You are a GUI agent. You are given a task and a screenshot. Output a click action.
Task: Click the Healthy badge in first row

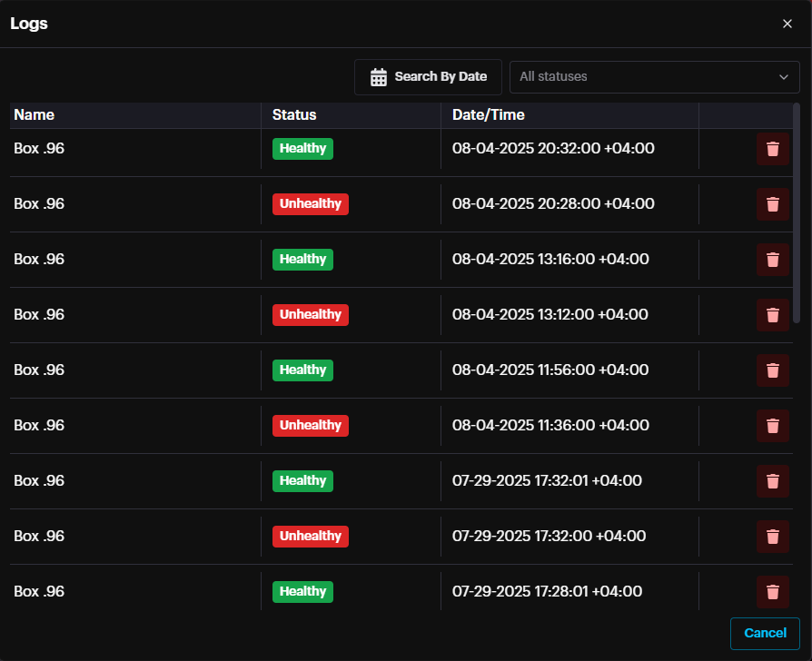(302, 149)
